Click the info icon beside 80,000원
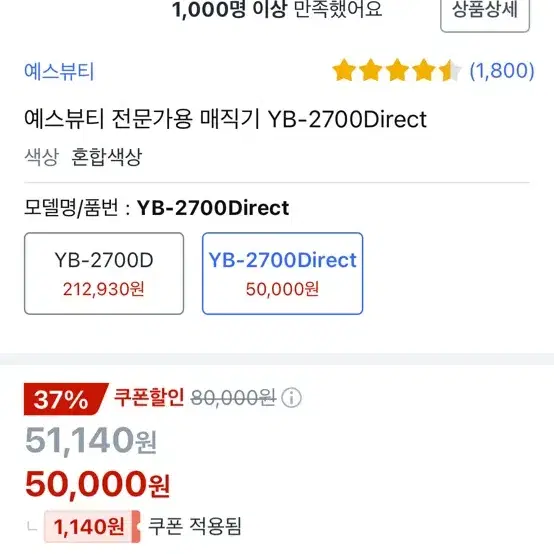554x554 pixels. pyautogui.click(x=291, y=398)
